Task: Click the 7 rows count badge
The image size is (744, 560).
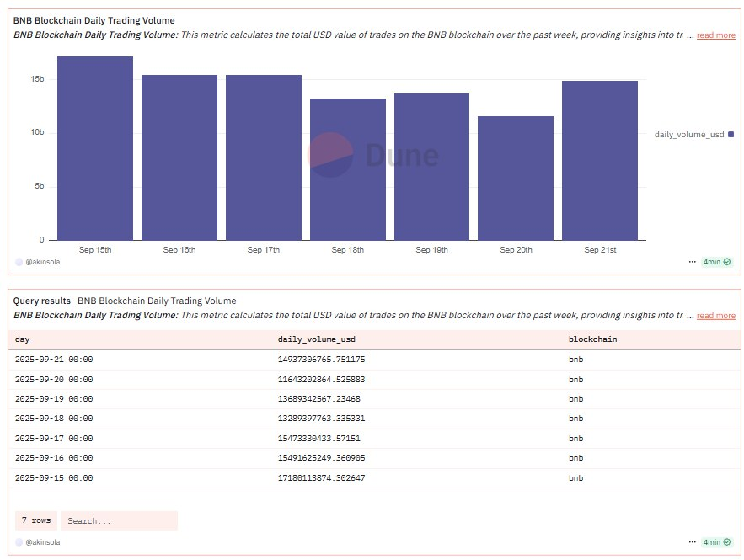Action: (x=36, y=520)
